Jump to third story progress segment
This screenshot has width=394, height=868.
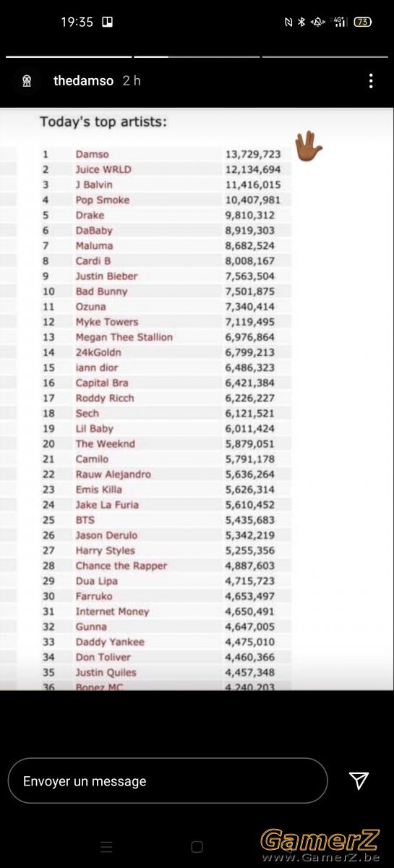(x=325, y=56)
